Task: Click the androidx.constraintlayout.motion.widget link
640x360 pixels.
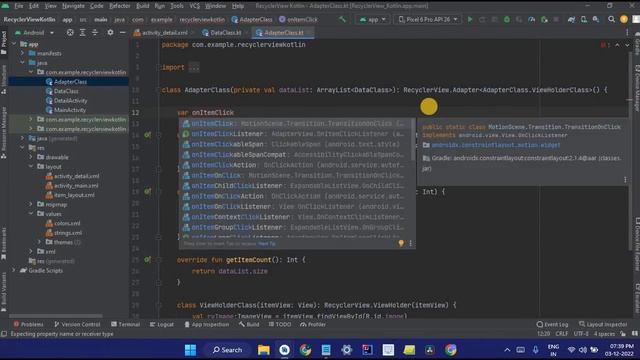Action: click(x=496, y=145)
